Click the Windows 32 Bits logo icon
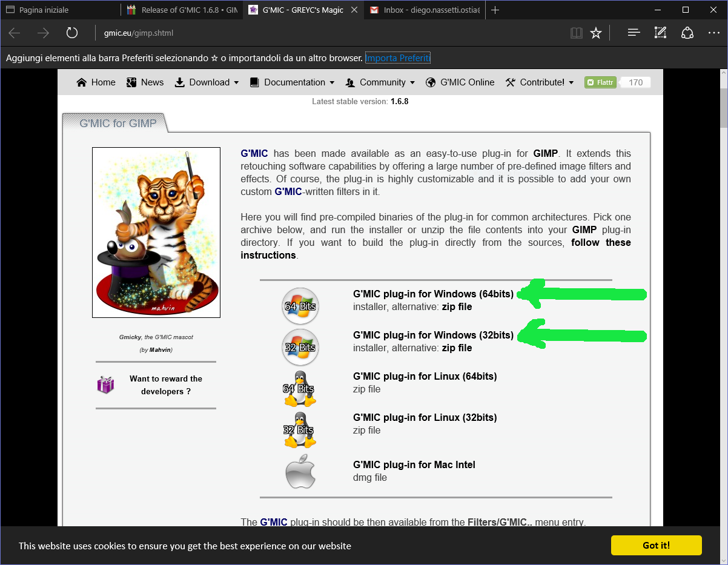The width and height of the screenshot is (728, 565). (x=300, y=347)
